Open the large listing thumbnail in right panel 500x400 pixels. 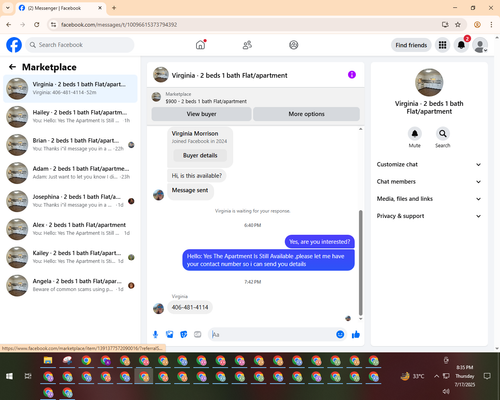[x=429, y=82]
